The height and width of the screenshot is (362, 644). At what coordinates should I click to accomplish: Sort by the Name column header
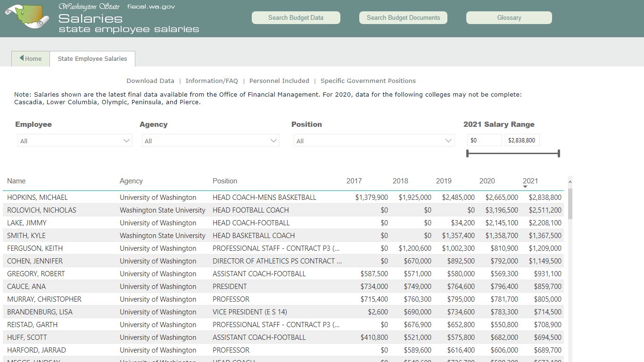tap(17, 181)
